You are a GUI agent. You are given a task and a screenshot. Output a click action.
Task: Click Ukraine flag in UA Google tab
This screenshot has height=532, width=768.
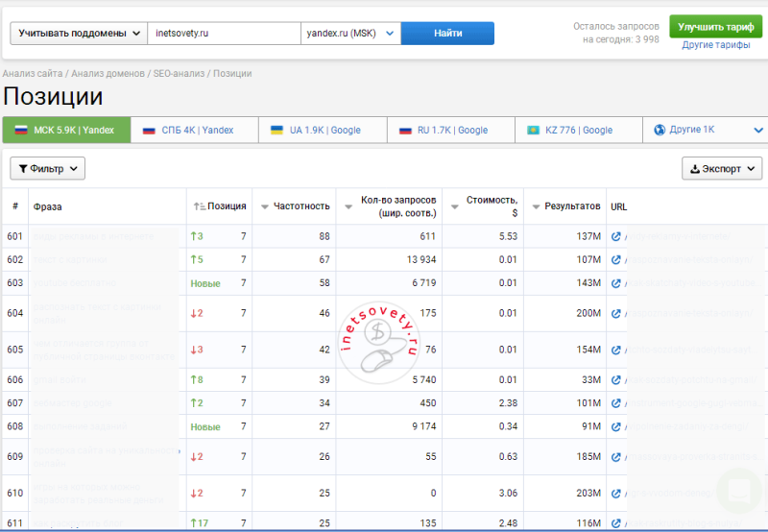pyautogui.click(x=276, y=131)
